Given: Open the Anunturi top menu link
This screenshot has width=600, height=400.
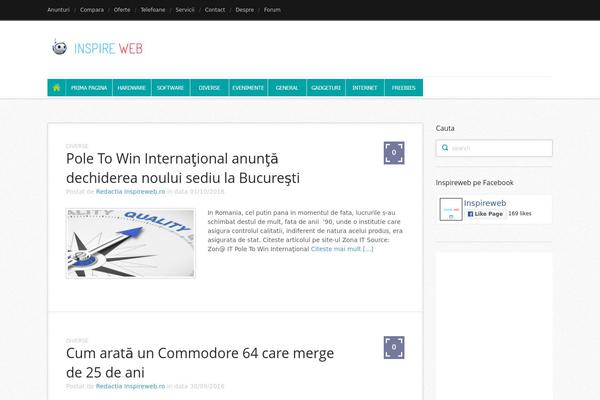Looking at the screenshot, I should click(59, 10).
